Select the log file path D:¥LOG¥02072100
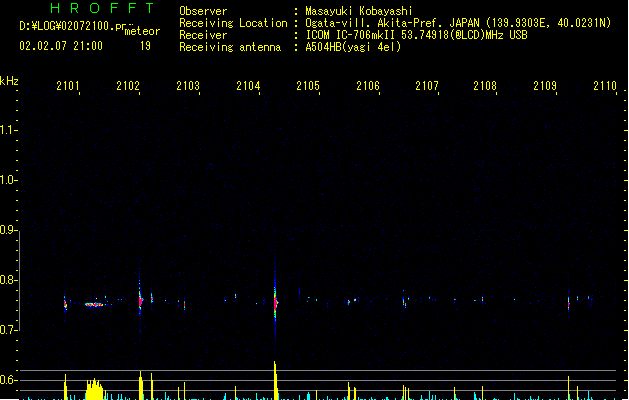 (70, 26)
